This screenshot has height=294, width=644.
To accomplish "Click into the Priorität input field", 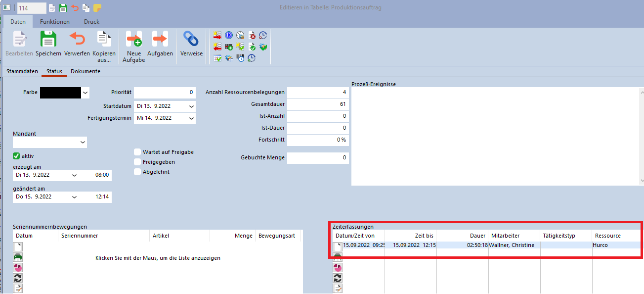I will (x=165, y=93).
